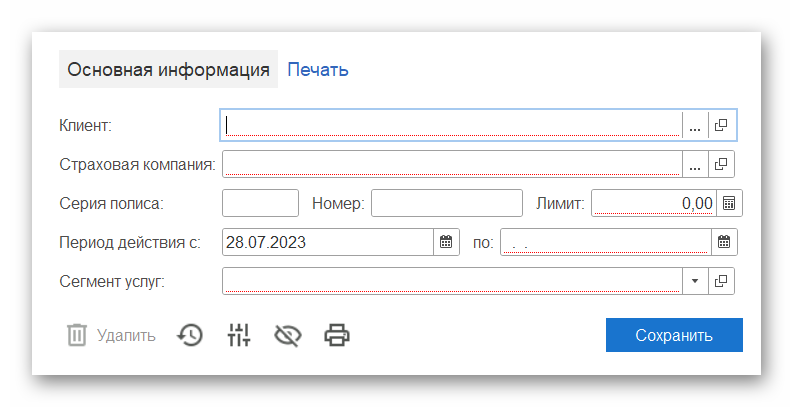Click the Лимит amount field
Viewport: 793px width, 407px height.
(654, 203)
